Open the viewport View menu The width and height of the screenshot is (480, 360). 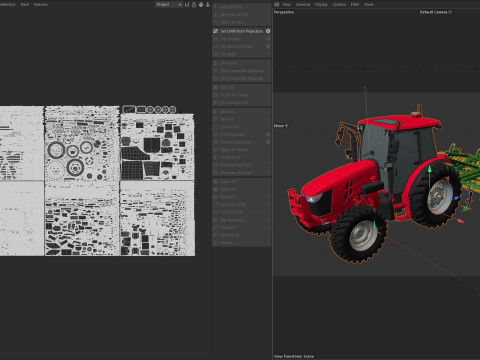click(x=287, y=5)
